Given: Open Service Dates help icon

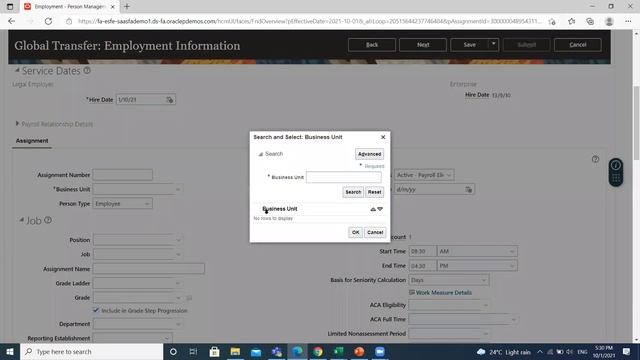Looking at the screenshot, I should tap(87, 71).
